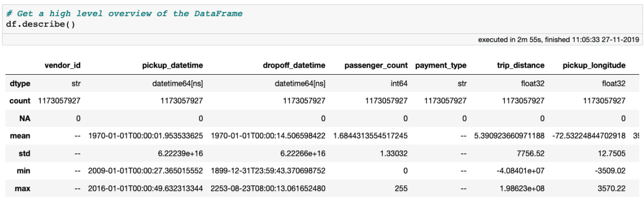This screenshot has height=201, width=644.
Task: Click the dtype row label
Action: 20,83
